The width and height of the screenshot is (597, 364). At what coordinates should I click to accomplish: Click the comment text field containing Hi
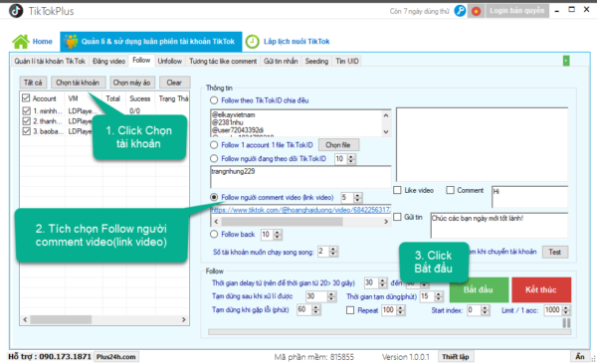coord(529,197)
